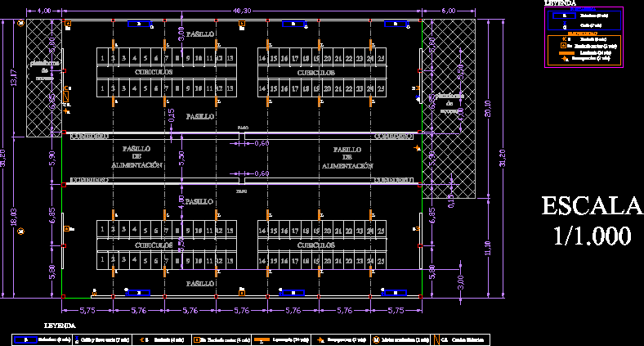
Task: Click the orange square symbol at bottom wall center
Action: click(x=242, y=293)
